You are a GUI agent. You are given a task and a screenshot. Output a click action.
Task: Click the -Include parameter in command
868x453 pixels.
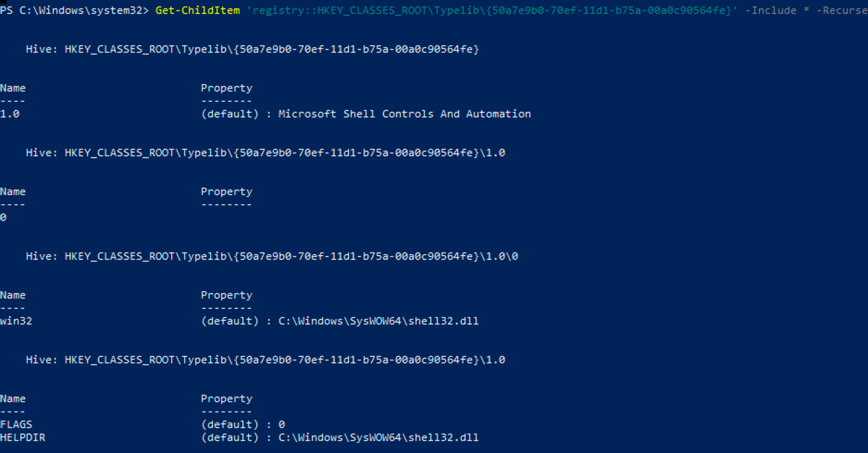tap(771, 10)
